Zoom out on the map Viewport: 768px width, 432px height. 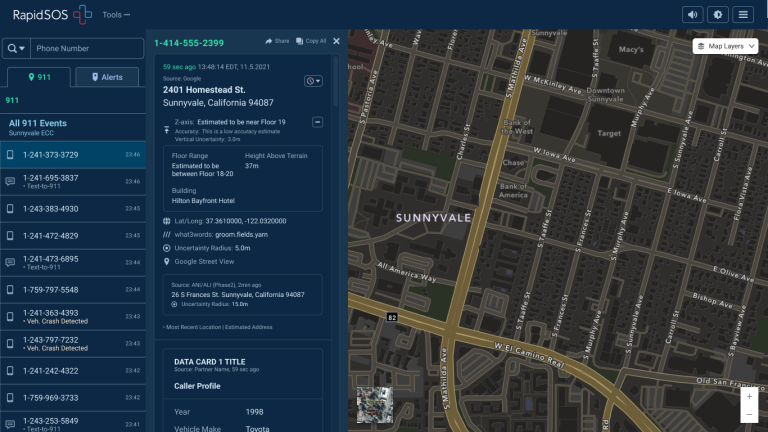749,415
